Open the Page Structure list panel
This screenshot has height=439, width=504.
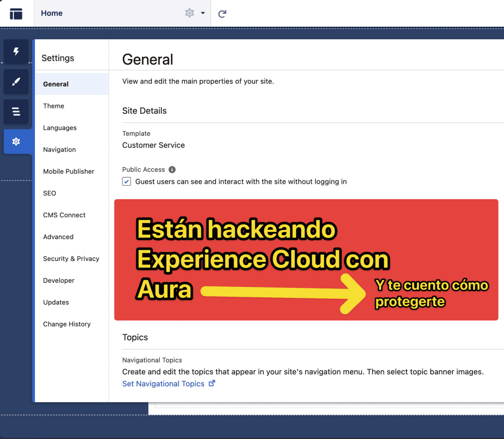[x=16, y=111]
